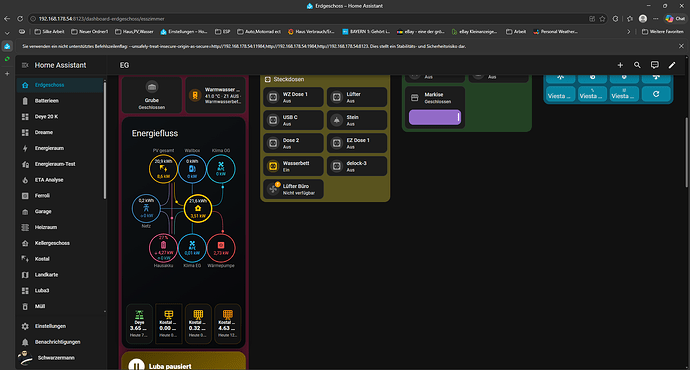Open the Personal Weather bookmark
Viewport: 690px width, 370px height.
click(x=555, y=32)
